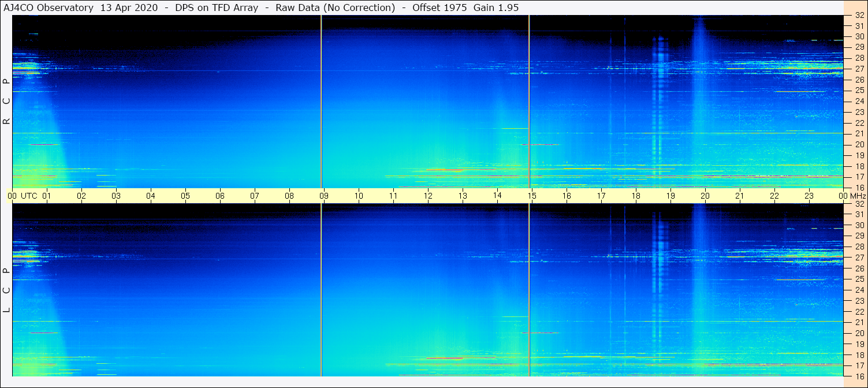The height and width of the screenshot is (388, 868).
Task: Click the 16 MHz label of the RCP scale
Action: click(x=859, y=187)
